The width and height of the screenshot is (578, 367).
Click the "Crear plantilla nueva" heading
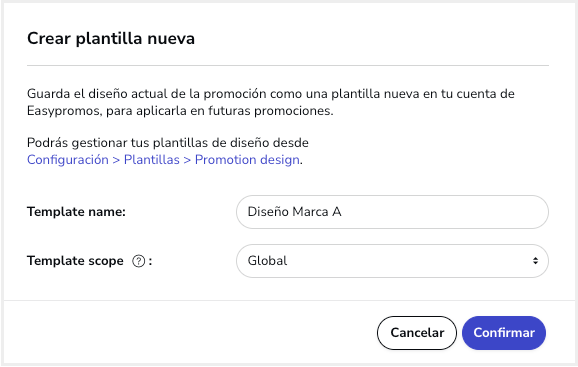click(x=111, y=38)
